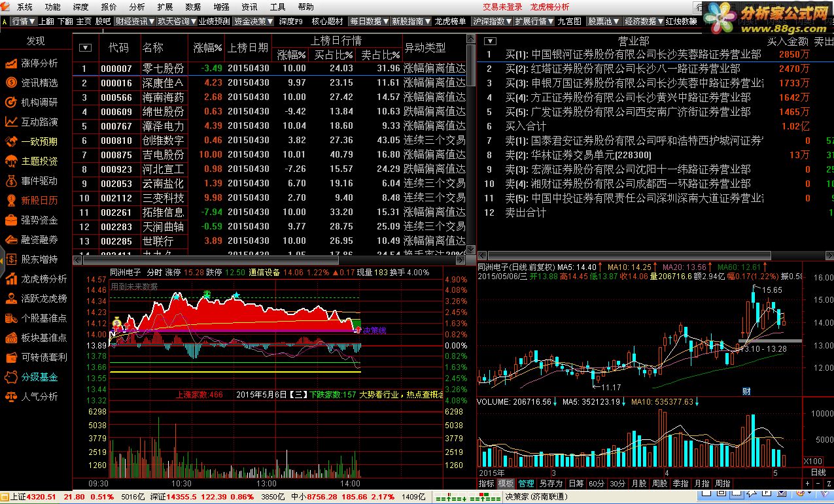Click the 财 marker on the K-line chart
The width and height of the screenshot is (834, 504).
coord(746,392)
